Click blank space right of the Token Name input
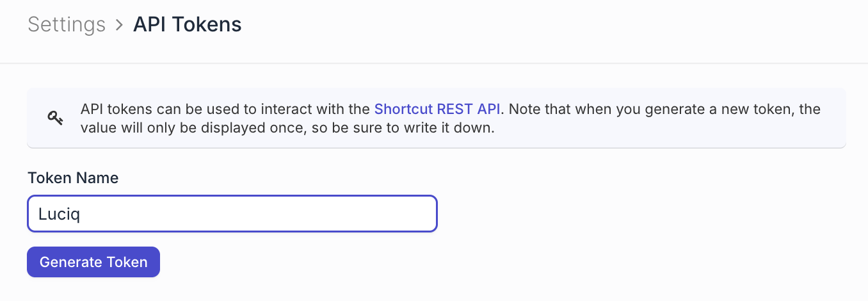 [x=640, y=214]
